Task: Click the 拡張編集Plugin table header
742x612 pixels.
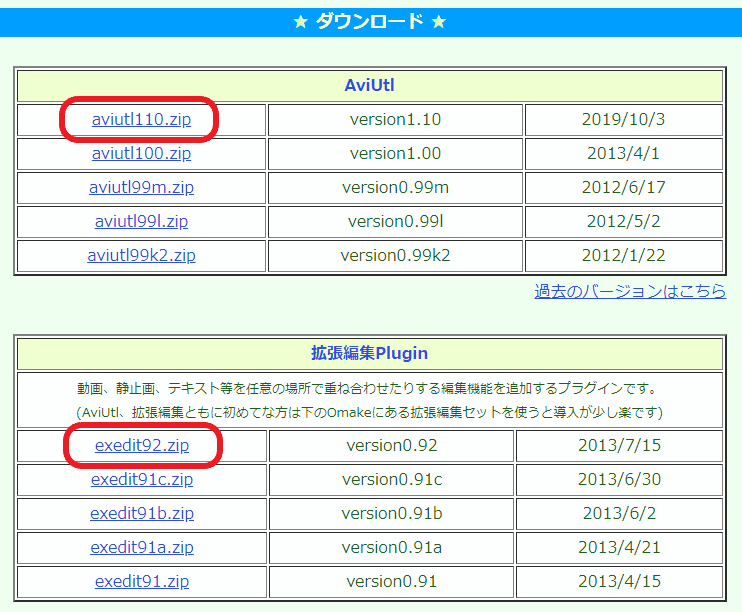Action: (370, 353)
